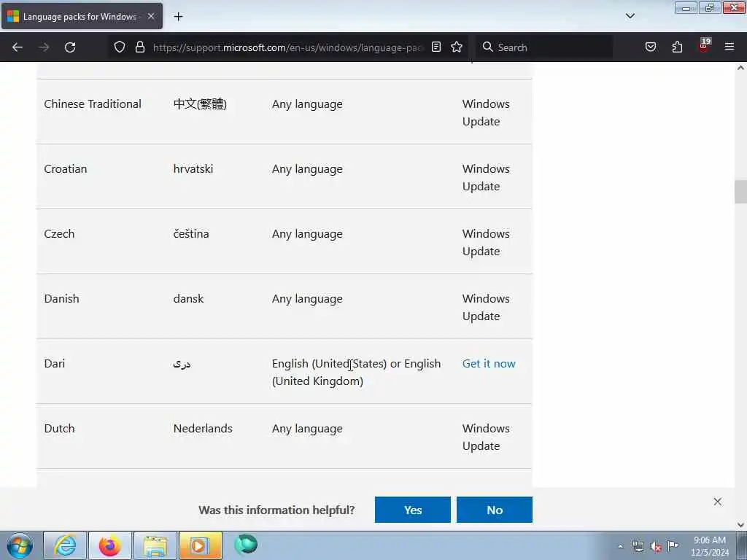Screen dimensions: 747x560
Task: Click the Croatian language name
Action: [x=65, y=168]
